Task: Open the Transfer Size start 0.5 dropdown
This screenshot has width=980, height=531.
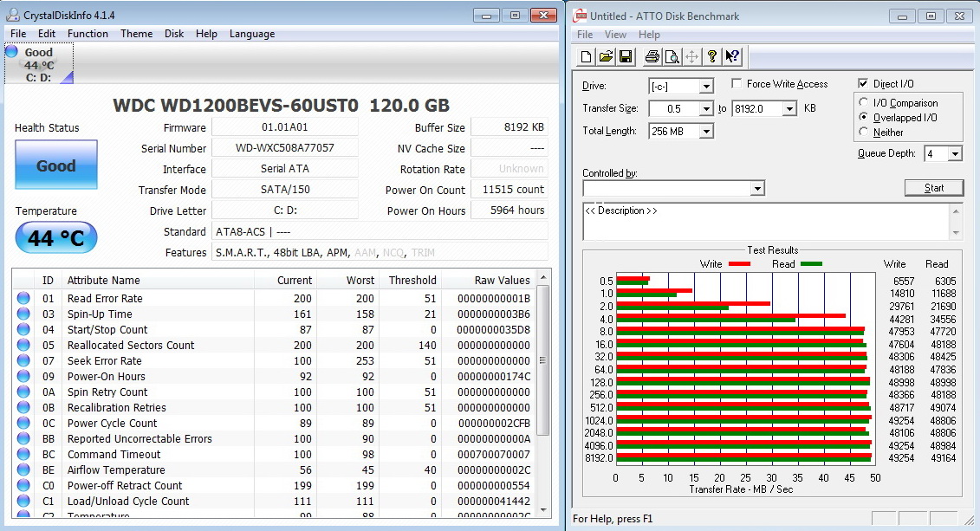Action: (x=706, y=108)
